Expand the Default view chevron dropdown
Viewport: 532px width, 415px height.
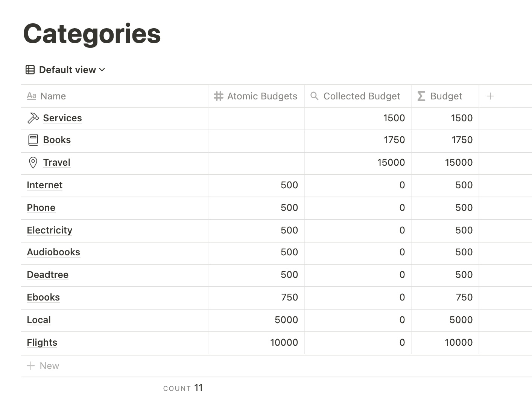click(x=102, y=70)
